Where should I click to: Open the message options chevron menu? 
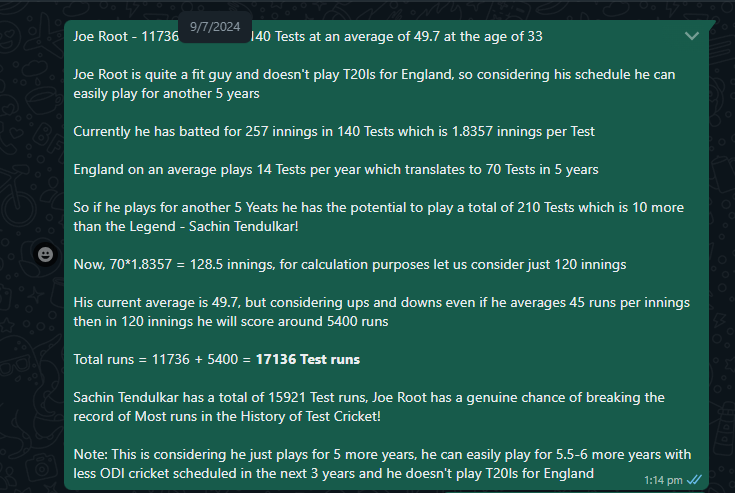tap(692, 36)
